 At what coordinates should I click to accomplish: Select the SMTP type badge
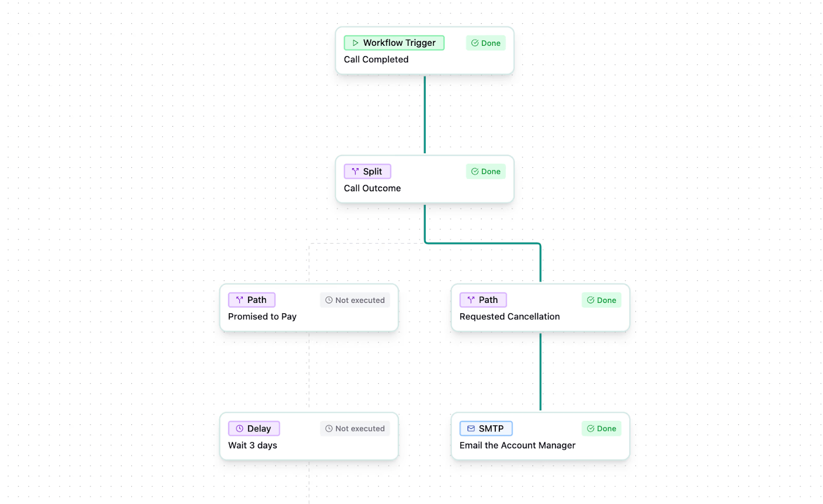pos(486,429)
